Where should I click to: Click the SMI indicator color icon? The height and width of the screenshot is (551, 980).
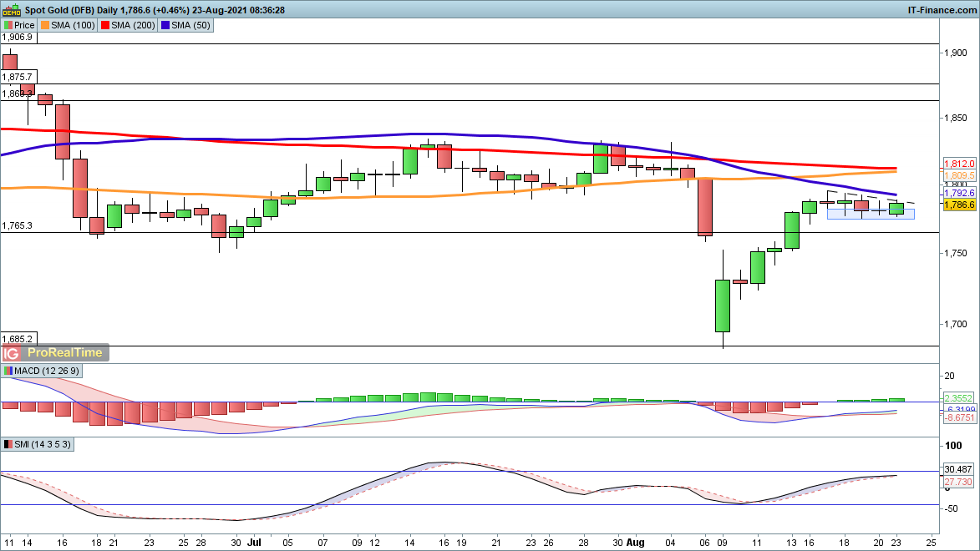[8, 445]
